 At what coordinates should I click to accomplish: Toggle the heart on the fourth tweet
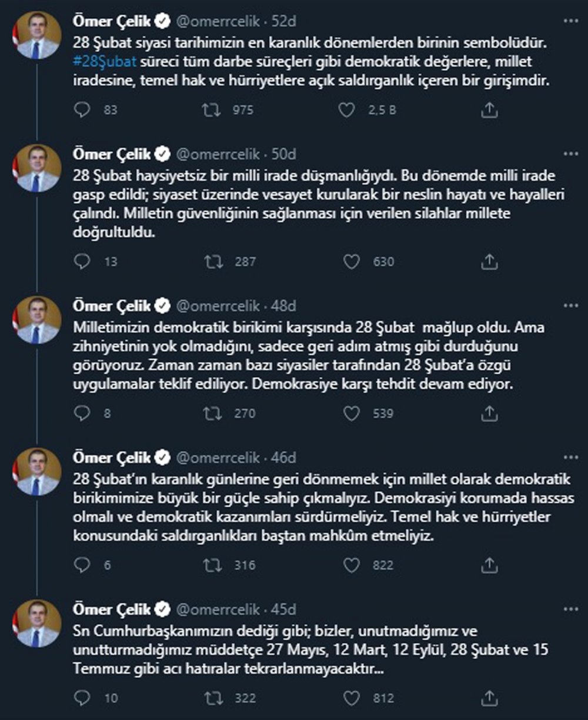coord(351,565)
